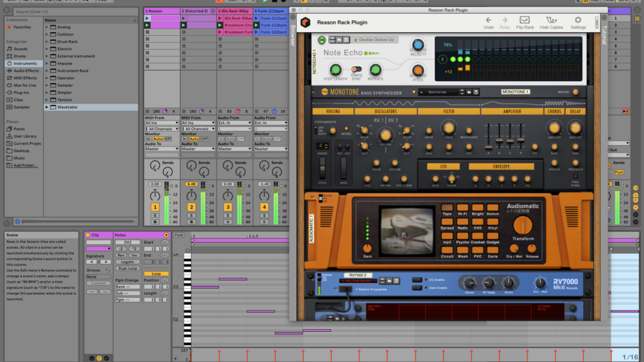
Task: Launch the Funk-122bpm clip
Action: (x=257, y=32)
